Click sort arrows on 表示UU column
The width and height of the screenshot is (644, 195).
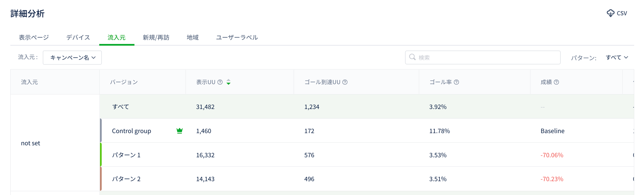228,82
